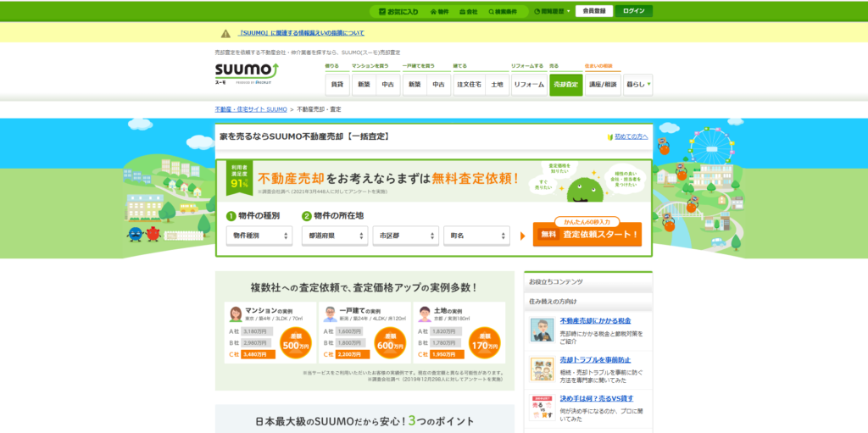This screenshot has width=868, height=433.
Task: Open saved 会社 companies from header
Action: [x=468, y=11]
